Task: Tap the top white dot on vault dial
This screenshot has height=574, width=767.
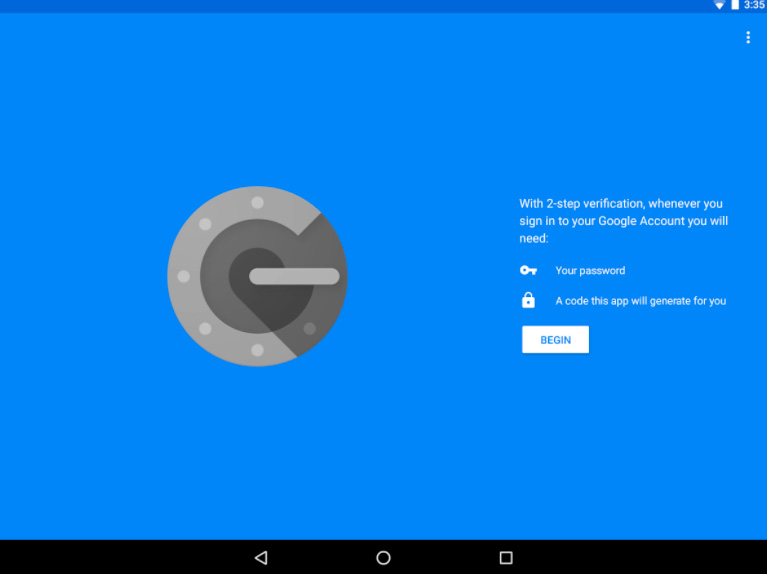Action: (257, 202)
